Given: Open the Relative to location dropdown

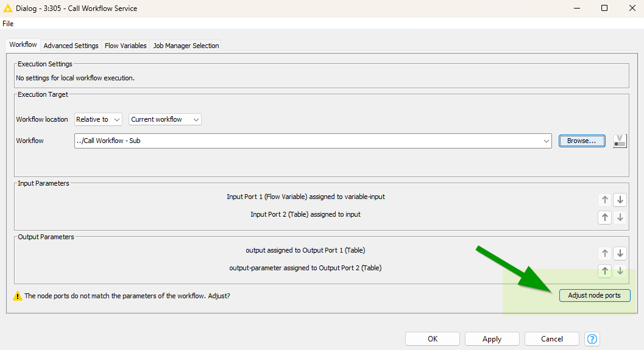Looking at the screenshot, I should (98, 119).
